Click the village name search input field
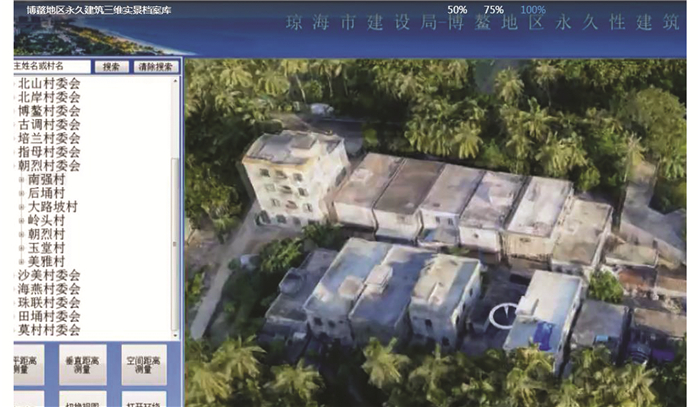 (52, 67)
